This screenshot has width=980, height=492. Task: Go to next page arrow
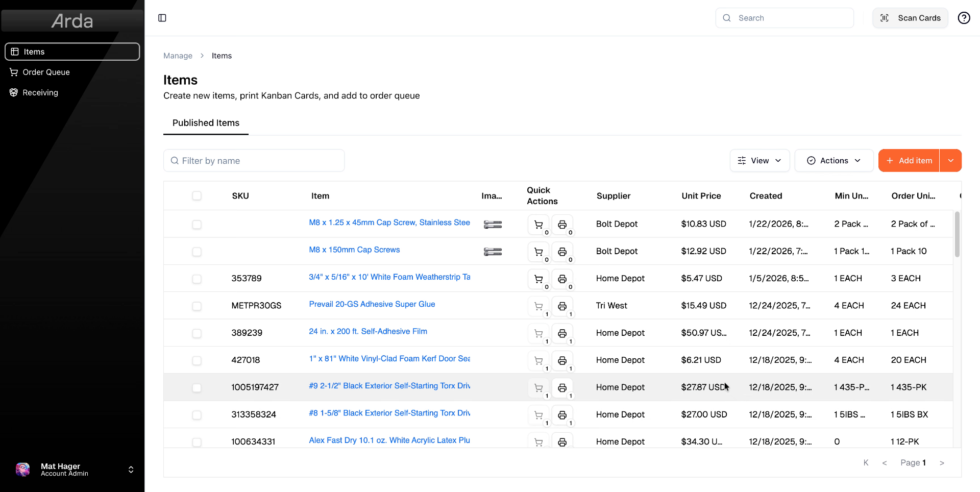point(942,463)
